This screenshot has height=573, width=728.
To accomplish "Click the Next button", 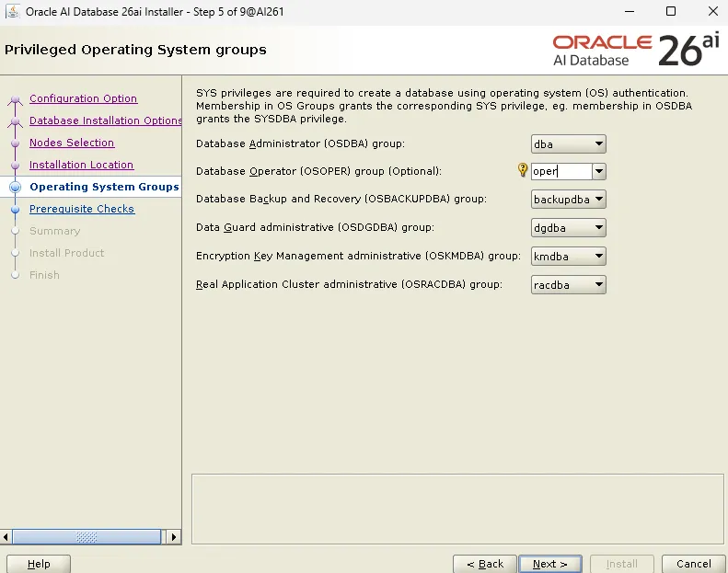I will click(550, 564).
